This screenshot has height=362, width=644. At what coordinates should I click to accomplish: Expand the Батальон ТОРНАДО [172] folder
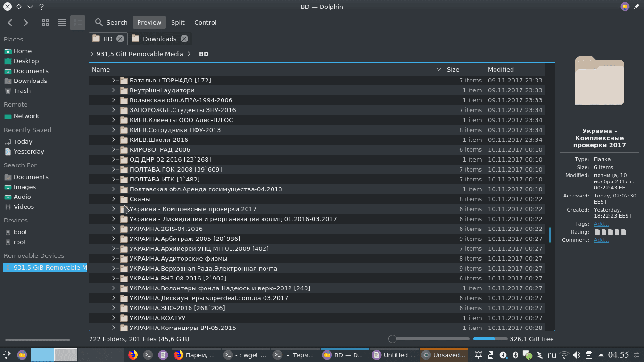pos(113,80)
